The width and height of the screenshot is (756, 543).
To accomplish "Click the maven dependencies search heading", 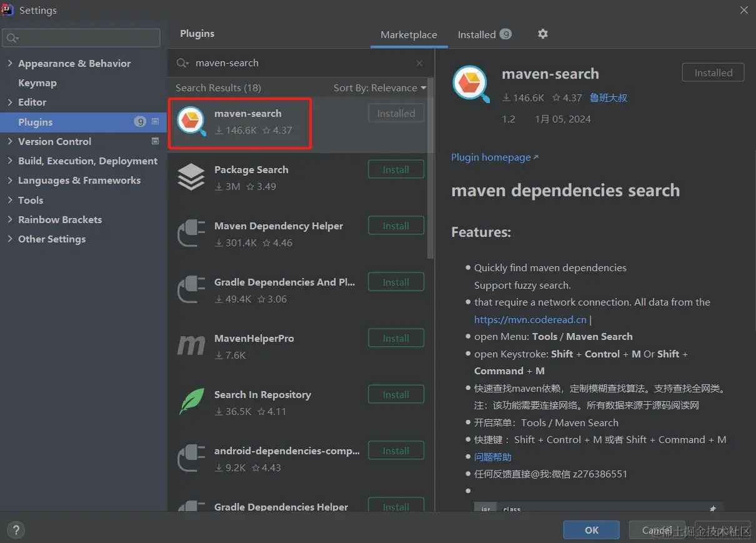I will [565, 191].
